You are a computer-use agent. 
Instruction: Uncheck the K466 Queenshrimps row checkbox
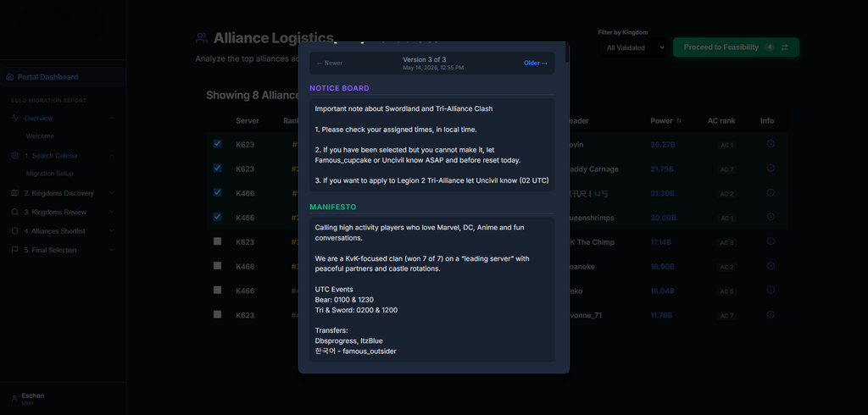click(218, 217)
